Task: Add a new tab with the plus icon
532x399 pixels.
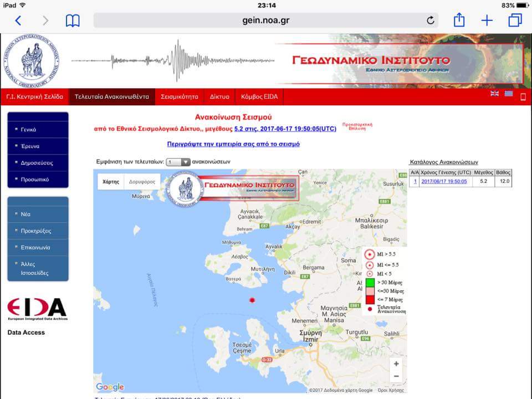Action: pos(487,21)
